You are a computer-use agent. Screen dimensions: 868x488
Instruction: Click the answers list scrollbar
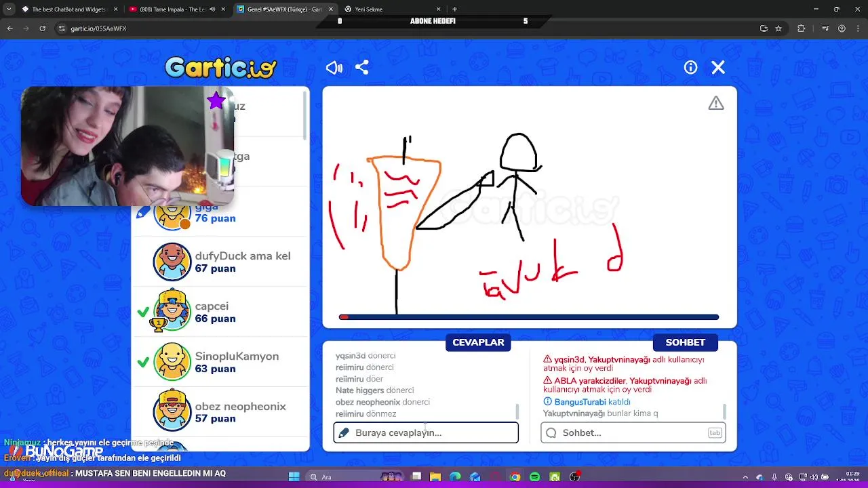(517, 411)
